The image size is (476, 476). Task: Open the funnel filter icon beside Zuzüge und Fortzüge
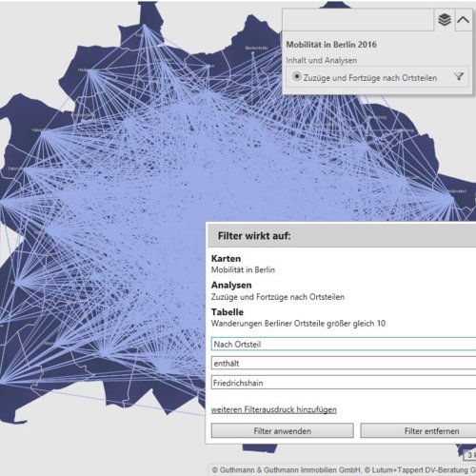[459, 76]
